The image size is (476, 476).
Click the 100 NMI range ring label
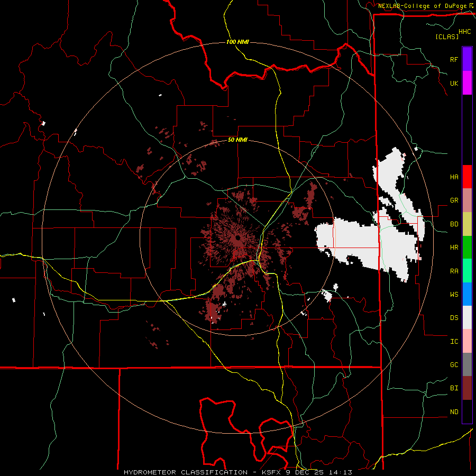237,42
